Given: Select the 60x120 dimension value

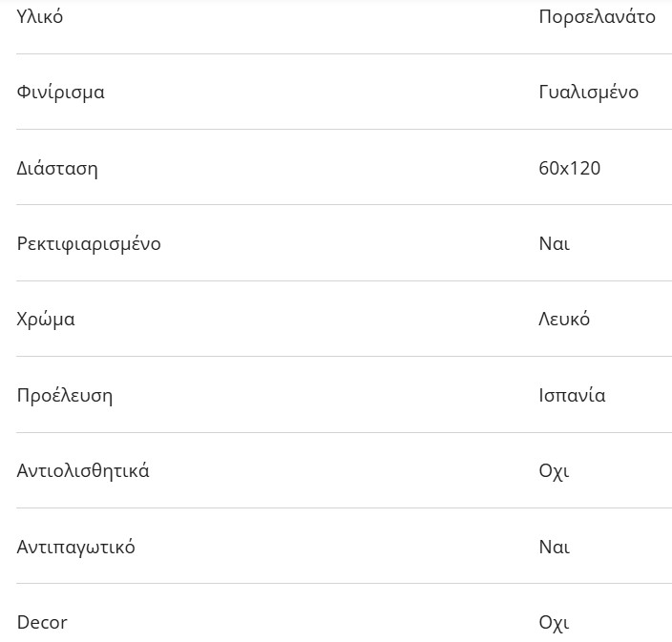Looking at the screenshot, I should pos(569,169).
